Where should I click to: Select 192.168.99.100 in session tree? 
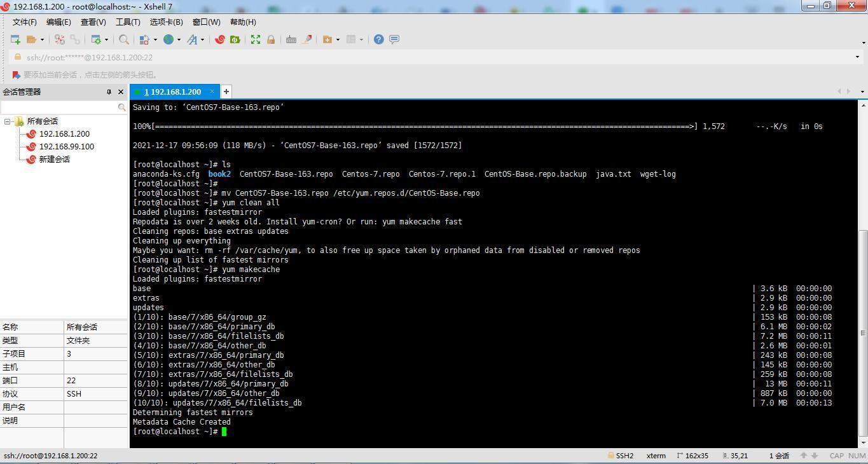(66, 147)
